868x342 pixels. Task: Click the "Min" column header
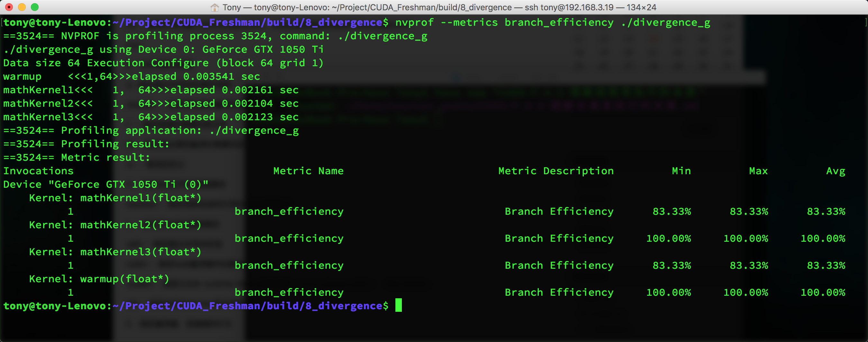(x=681, y=171)
